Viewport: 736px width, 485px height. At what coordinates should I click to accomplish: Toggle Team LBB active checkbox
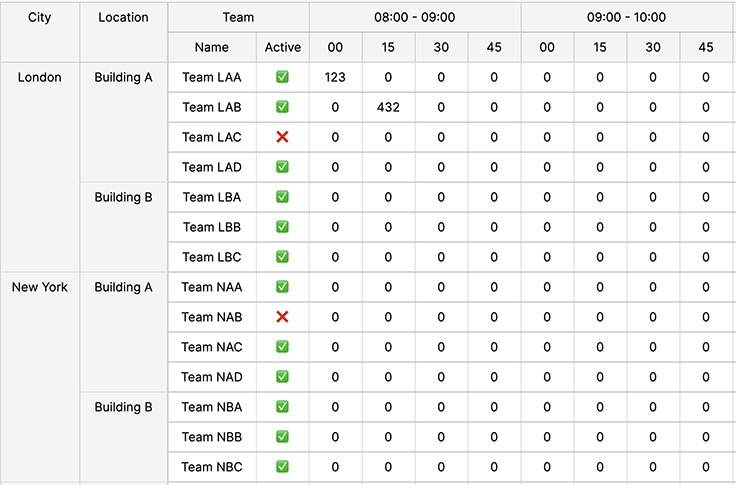click(x=282, y=227)
